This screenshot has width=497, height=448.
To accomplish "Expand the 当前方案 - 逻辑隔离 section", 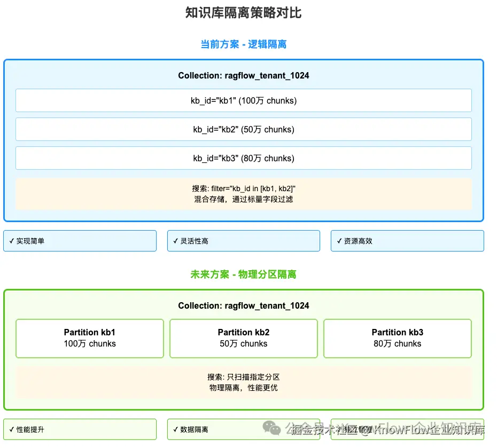I will tap(243, 44).
